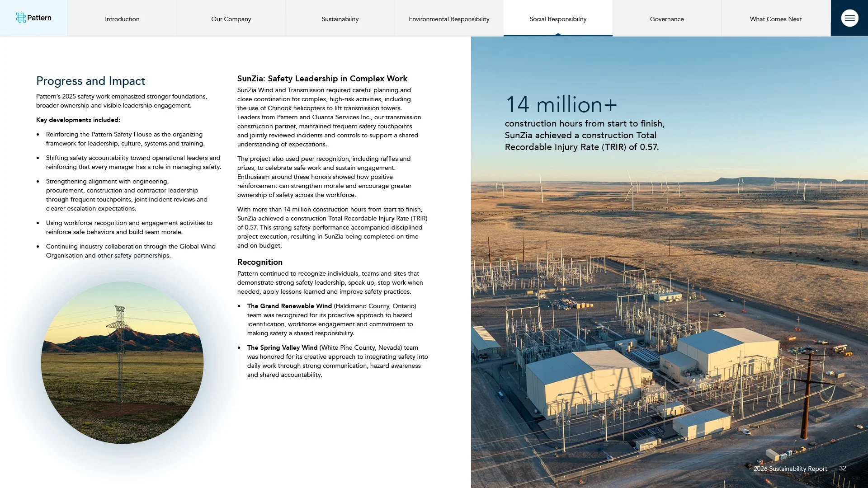Viewport: 868px width, 488px height.
Task: Click 'The Grand Renewable Wind' bold text
Action: pyautogui.click(x=289, y=306)
